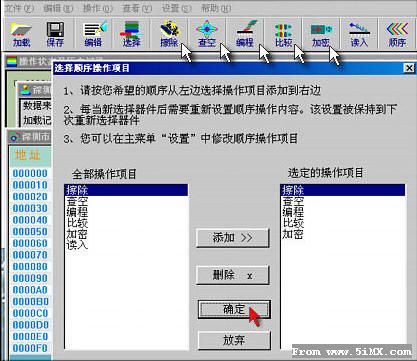
Task: Click the 加密 encrypt toolbar icon
Action: tap(321, 34)
